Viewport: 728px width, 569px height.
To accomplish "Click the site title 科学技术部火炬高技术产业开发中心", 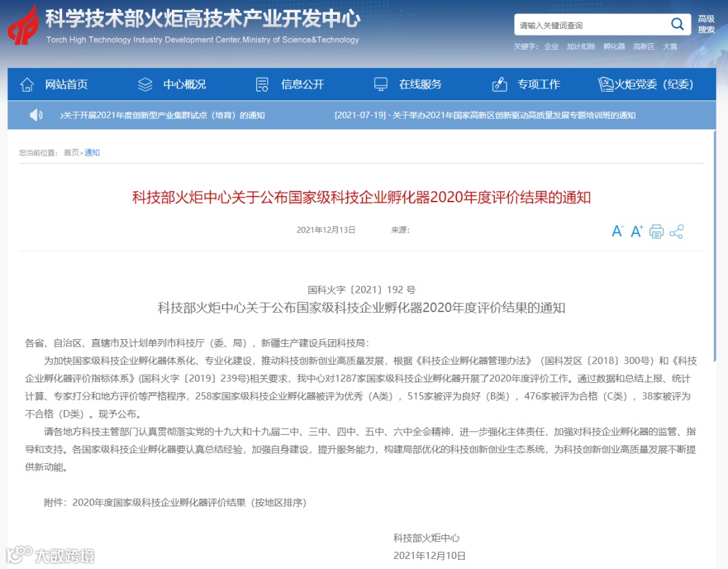I will pos(203,19).
